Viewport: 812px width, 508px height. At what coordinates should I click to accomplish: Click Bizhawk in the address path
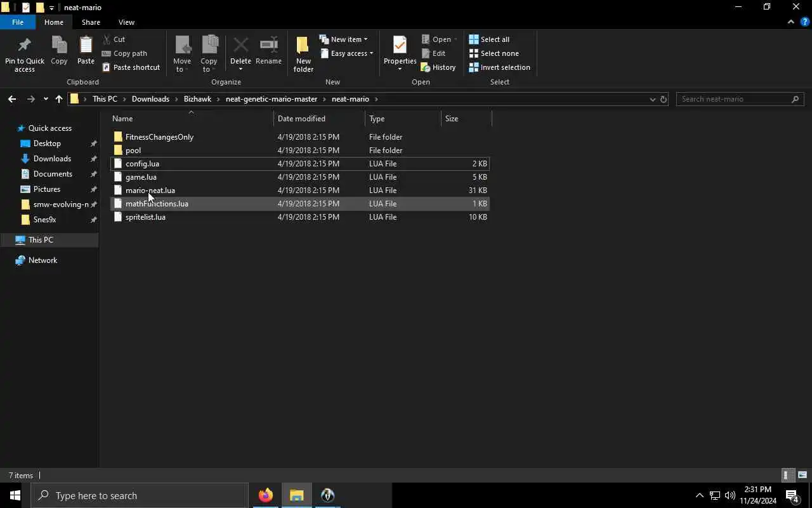[x=197, y=99]
